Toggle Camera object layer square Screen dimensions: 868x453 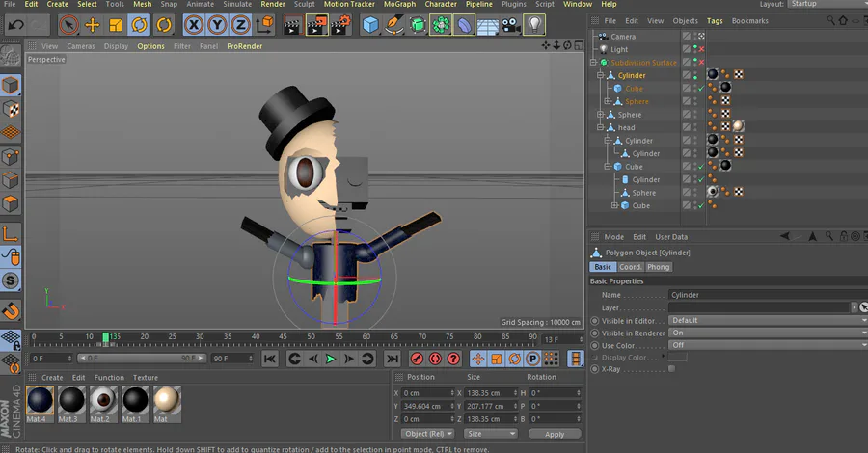point(687,36)
